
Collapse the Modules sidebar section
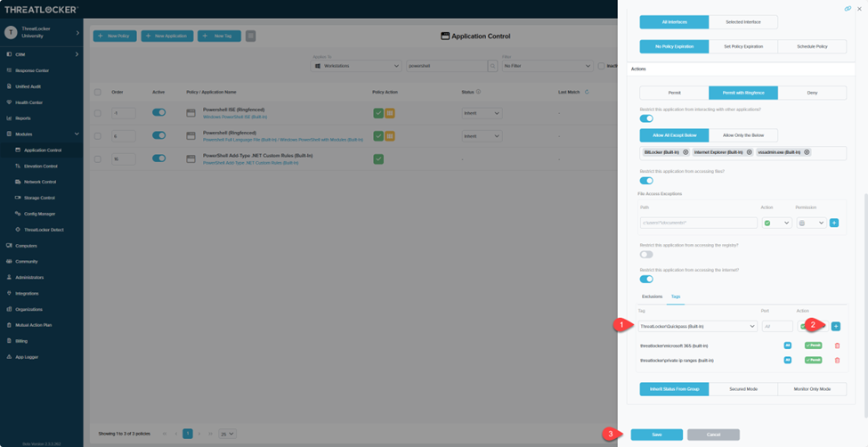(77, 134)
